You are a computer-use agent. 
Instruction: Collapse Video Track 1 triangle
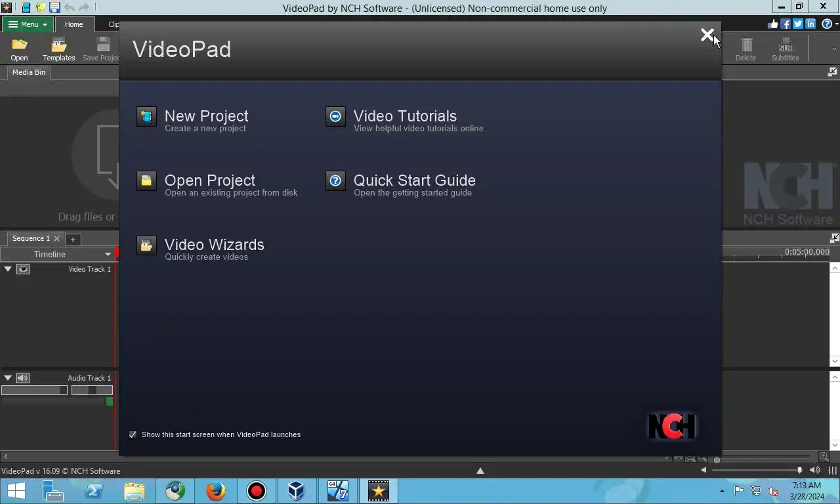tap(8, 269)
